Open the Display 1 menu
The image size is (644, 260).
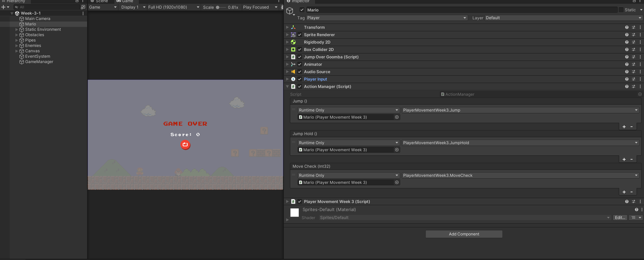pyautogui.click(x=133, y=7)
